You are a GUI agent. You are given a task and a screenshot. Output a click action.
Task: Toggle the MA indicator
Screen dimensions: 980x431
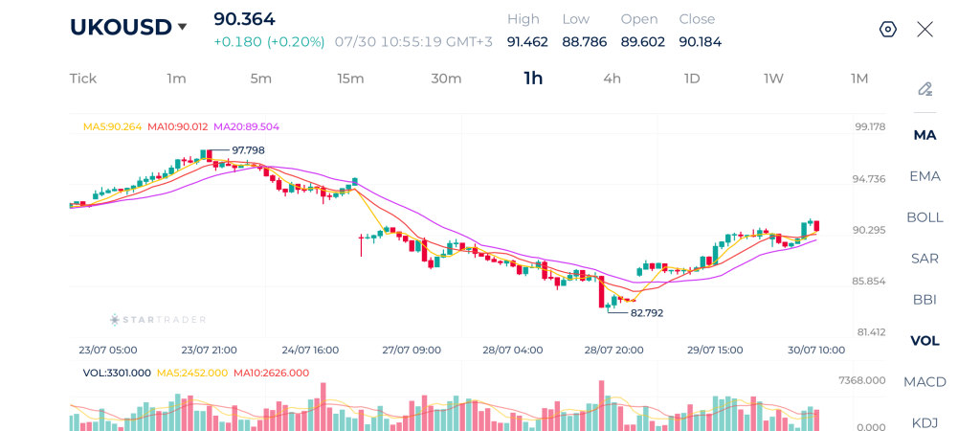(x=925, y=135)
